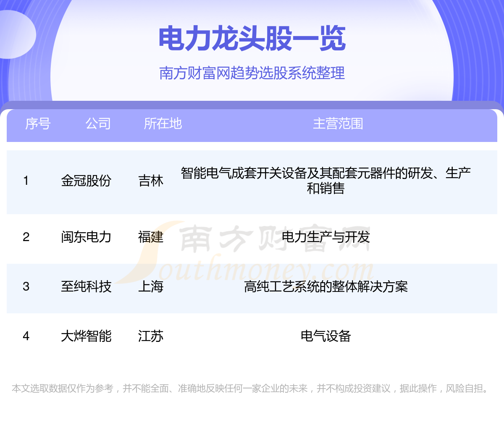Image resolution: width=504 pixels, height=441 pixels.
Task: Click the disclaimer text at bottom
Action: (x=252, y=388)
